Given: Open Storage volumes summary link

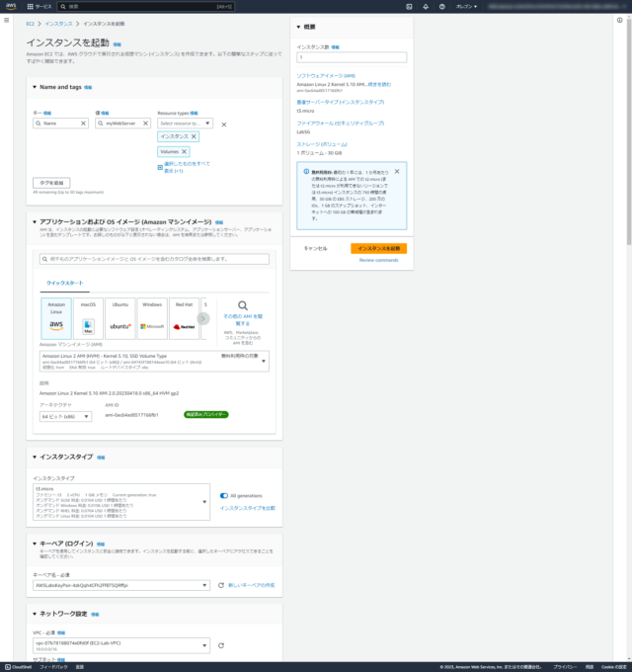Looking at the screenshot, I should click(322, 144).
